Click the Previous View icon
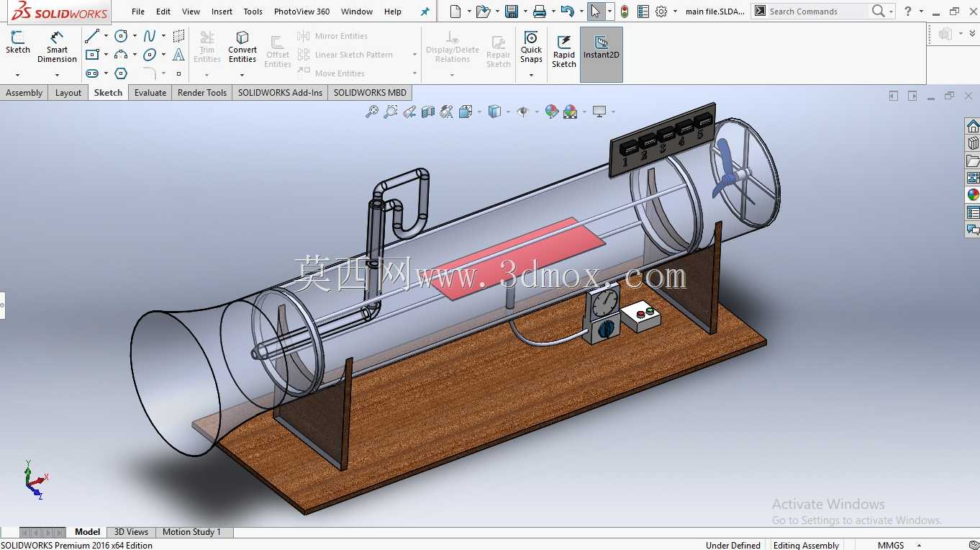 pos(409,112)
